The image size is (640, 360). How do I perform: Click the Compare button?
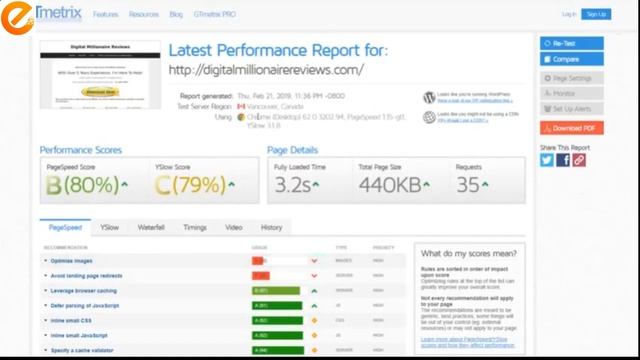(571, 59)
